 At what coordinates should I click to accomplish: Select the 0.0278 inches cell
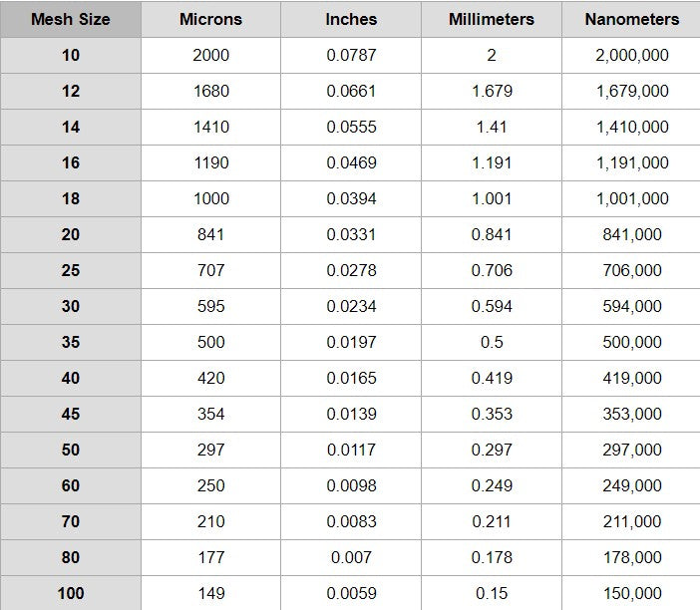point(351,270)
